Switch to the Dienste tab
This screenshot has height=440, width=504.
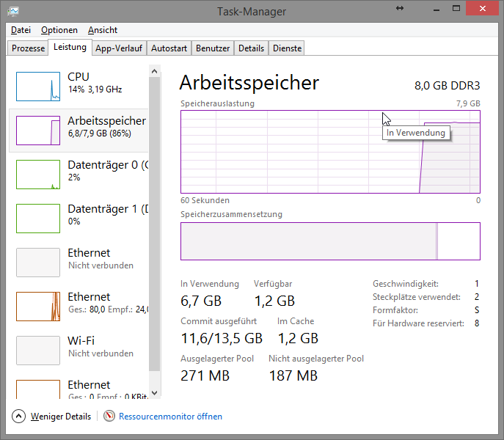pos(287,48)
